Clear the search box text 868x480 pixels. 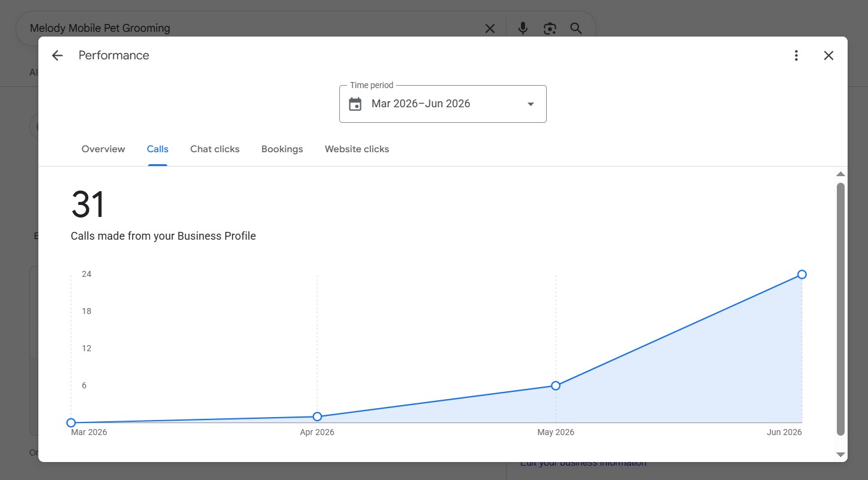(x=490, y=28)
